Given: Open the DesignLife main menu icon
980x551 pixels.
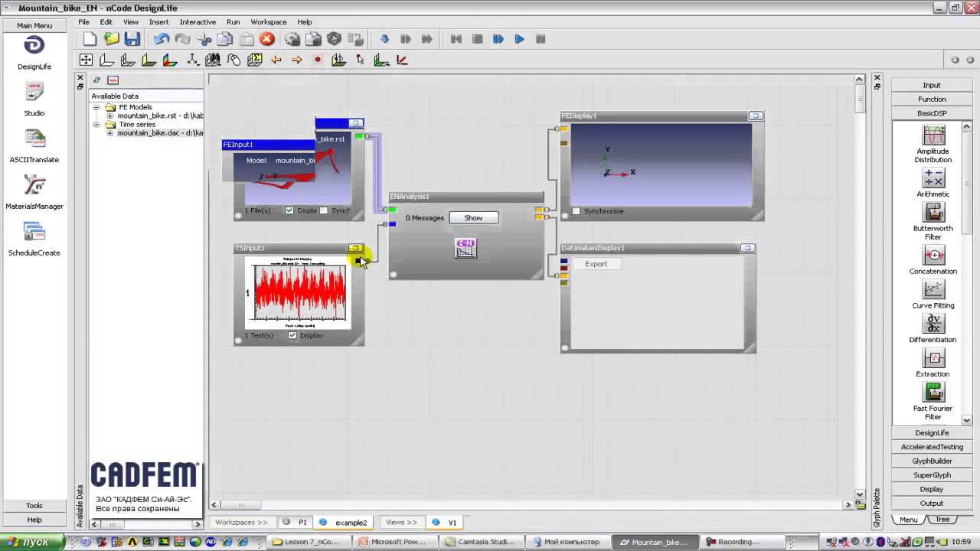Looking at the screenshot, I should point(34,46).
